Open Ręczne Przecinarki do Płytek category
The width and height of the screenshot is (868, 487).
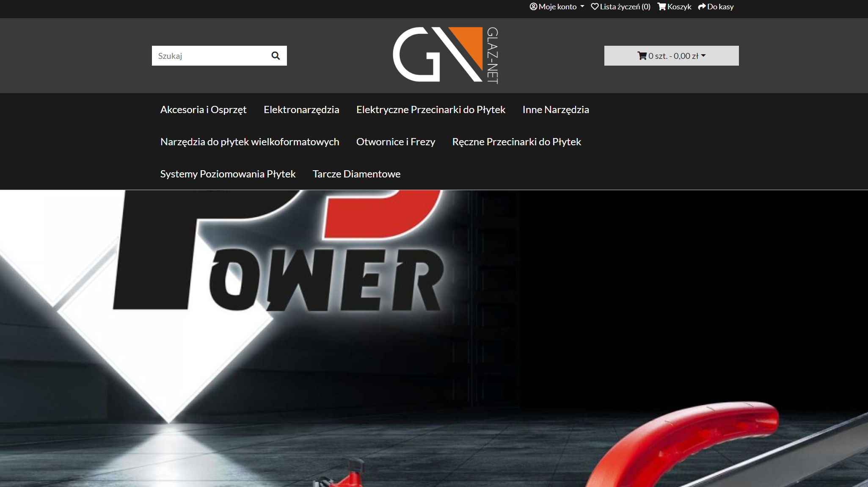pyautogui.click(x=516, y=142)
